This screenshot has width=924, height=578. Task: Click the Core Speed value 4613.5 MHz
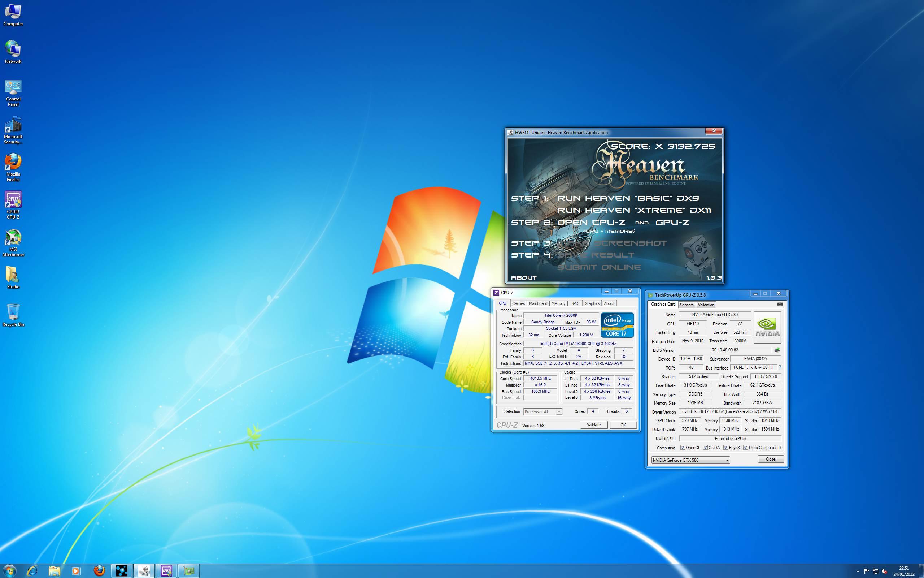tap(540, 378)
